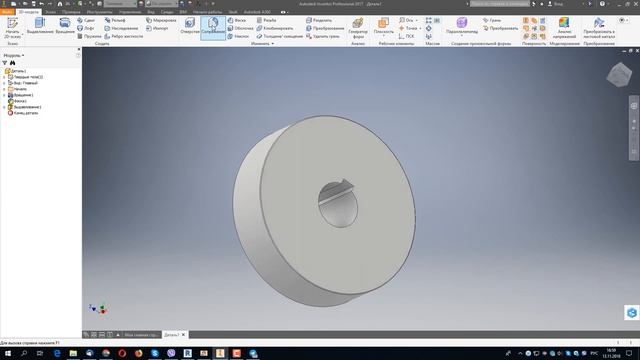Open Opera from the taskbar
Image resolution: width=640 pixels, height=360 pixels.
click(122, 353)
